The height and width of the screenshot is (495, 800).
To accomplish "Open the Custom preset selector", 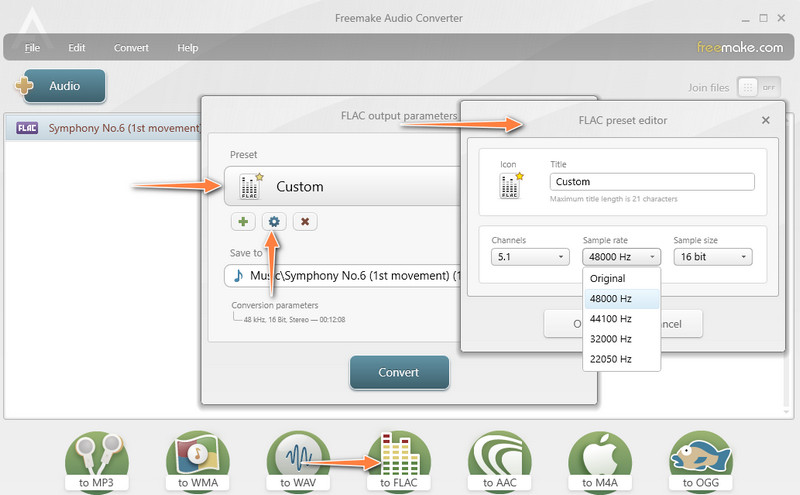I will pyautogui.click(x=343, y=186).
